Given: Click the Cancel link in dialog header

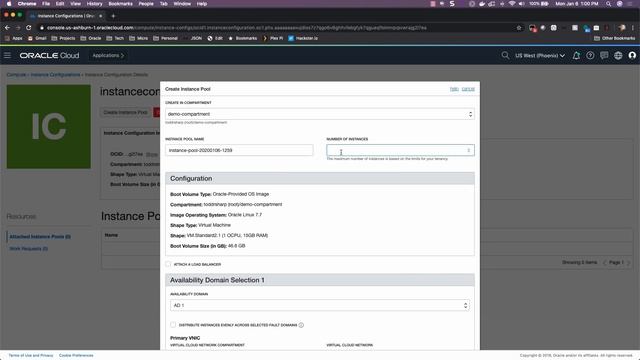Looking at the screenshot, I should point(468,89).
